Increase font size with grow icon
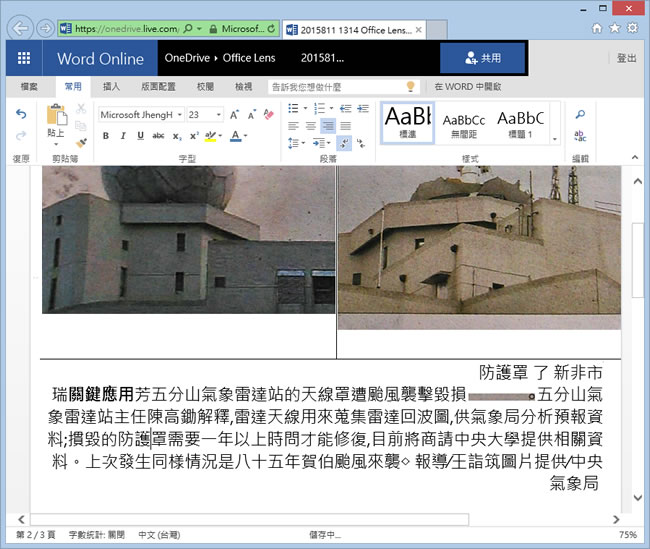This screenshot has height=549, width=650. (x=233, y=115)
